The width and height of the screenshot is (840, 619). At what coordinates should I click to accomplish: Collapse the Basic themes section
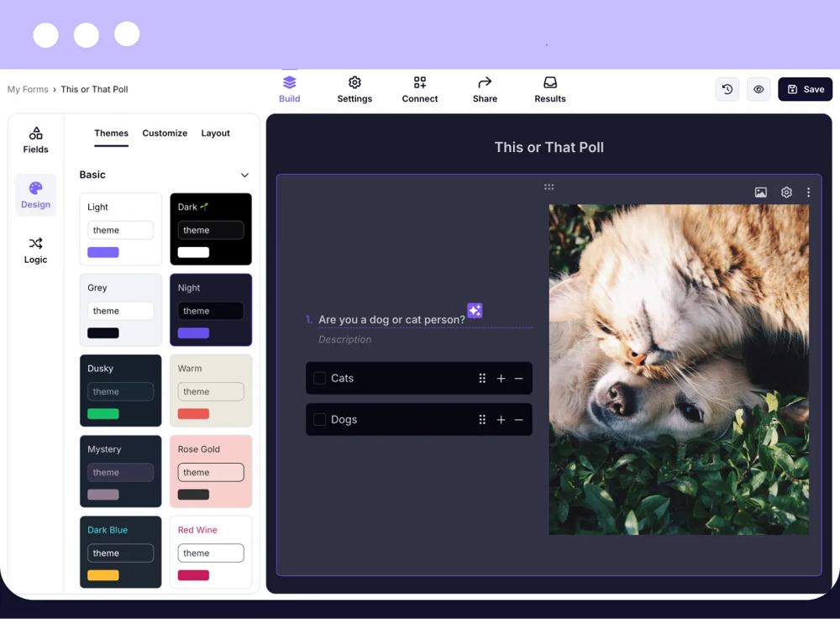point(244,176)
